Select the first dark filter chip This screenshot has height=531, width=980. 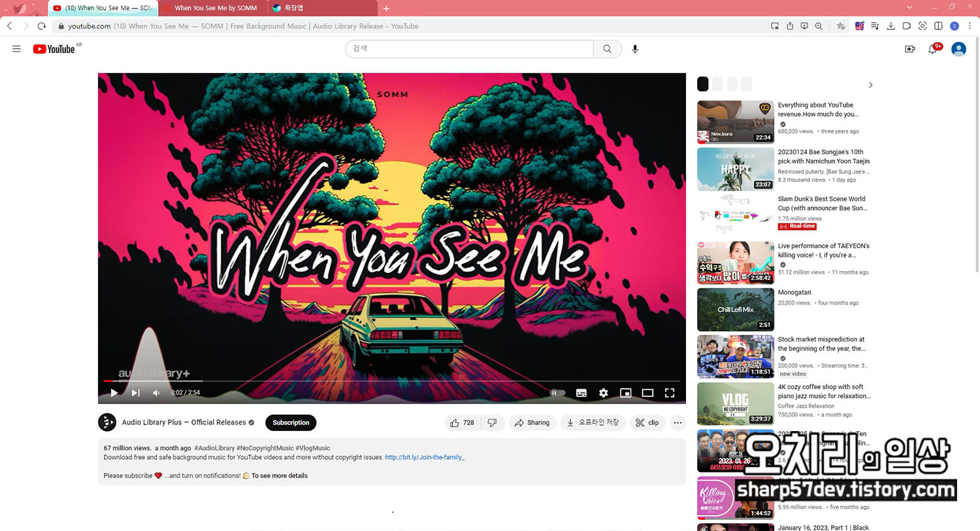coord(703,84)
